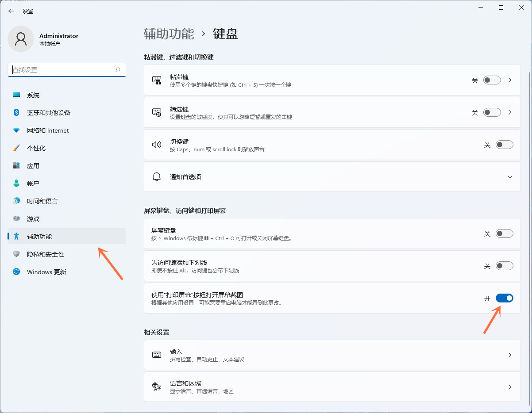Screen dimensions: 532x413
Task: Click the 通知首选项 bell icon
Action: coord(157,176)
